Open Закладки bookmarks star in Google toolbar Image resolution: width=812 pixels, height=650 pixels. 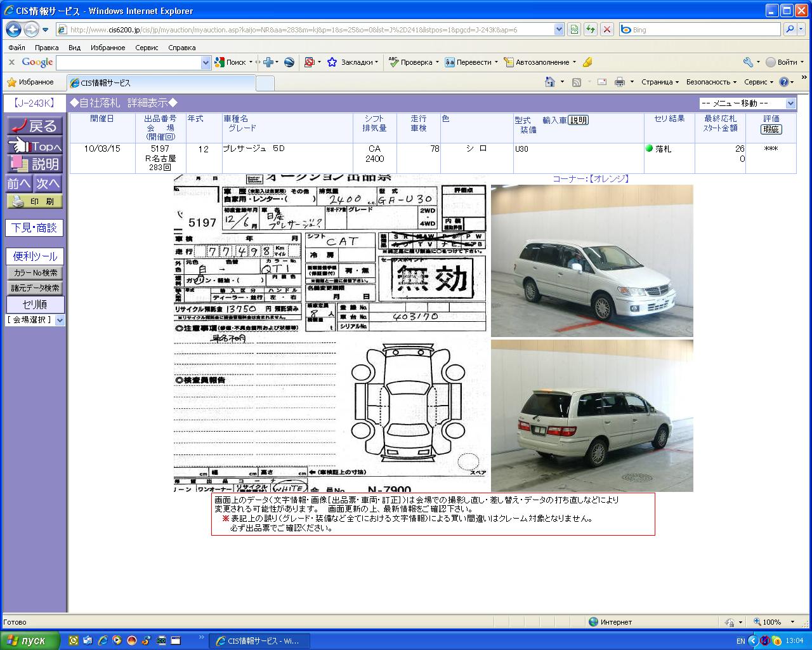coord(352,62)
